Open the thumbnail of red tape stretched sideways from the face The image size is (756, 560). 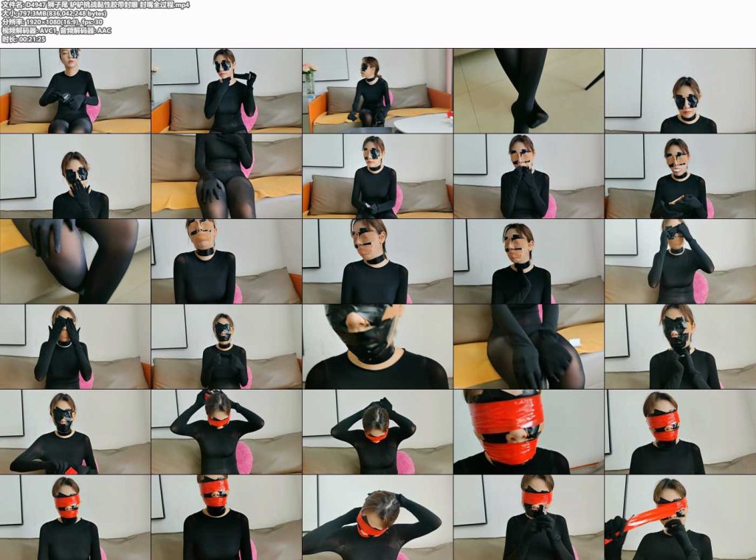(x=680, y=518)
